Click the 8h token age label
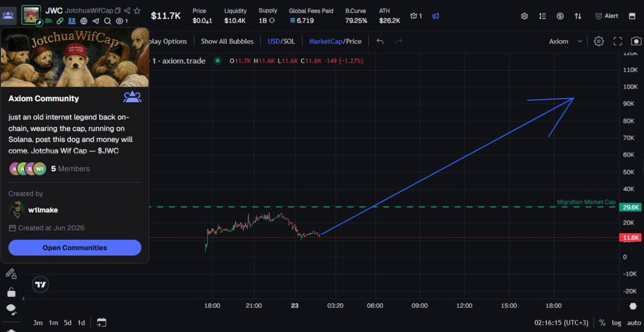 click(x=48, y=21)
